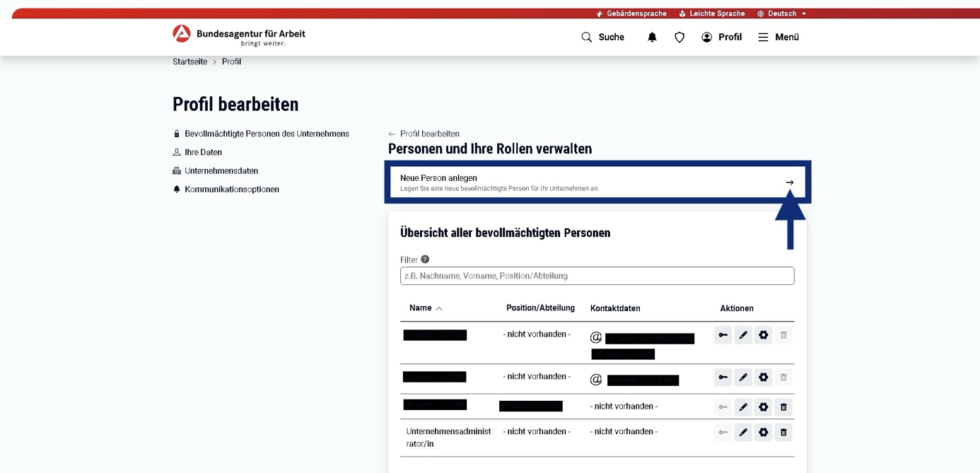The height and width of the screenshot is (473, 980).
Task: Click the shield icon in header
Action: (679, 37)
